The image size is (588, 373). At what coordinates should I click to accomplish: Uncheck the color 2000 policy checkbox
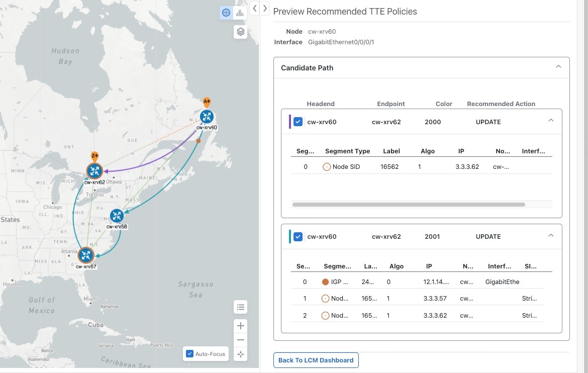click(298, 122)
